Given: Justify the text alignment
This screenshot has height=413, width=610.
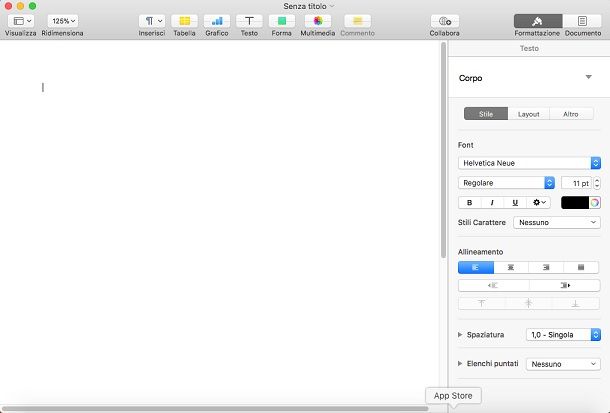Looking at the screenshot, I should pyautogui.click(x=581, y=268).
